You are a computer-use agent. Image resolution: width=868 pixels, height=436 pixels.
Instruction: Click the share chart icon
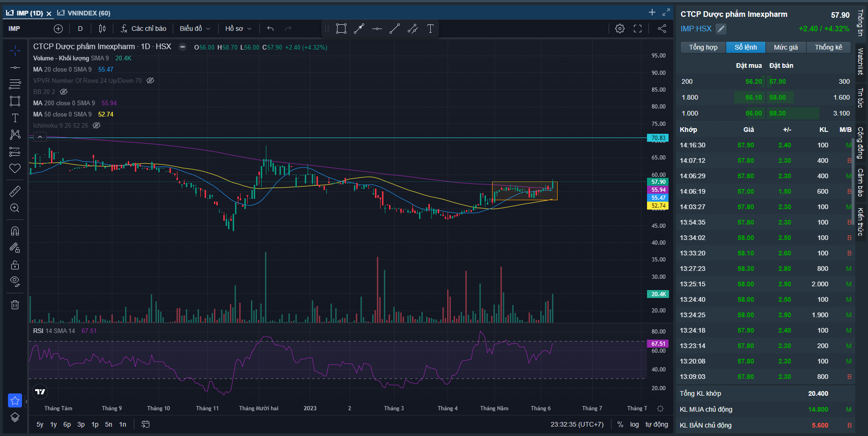662,29
